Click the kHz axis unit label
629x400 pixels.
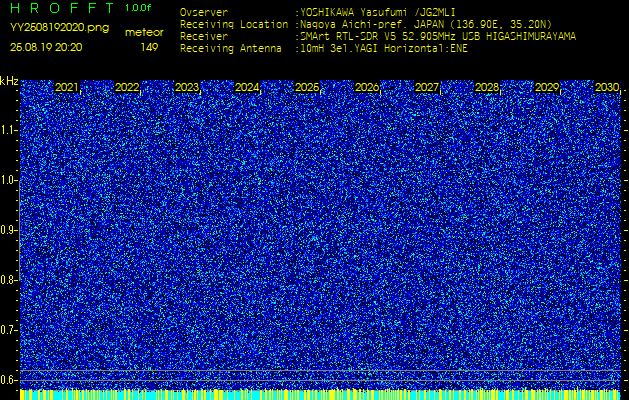click(x=9, y=81)
